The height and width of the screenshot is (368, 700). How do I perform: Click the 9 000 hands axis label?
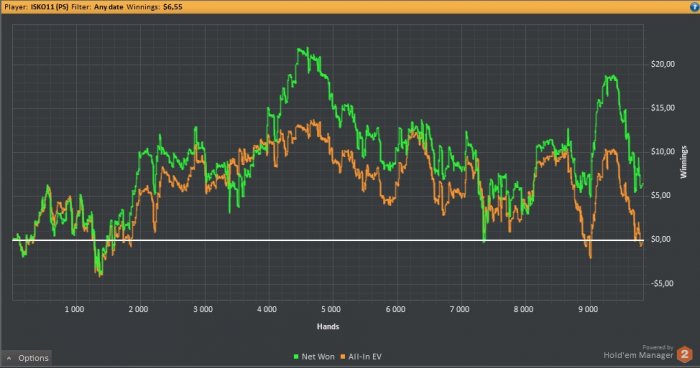click(588, 309)
